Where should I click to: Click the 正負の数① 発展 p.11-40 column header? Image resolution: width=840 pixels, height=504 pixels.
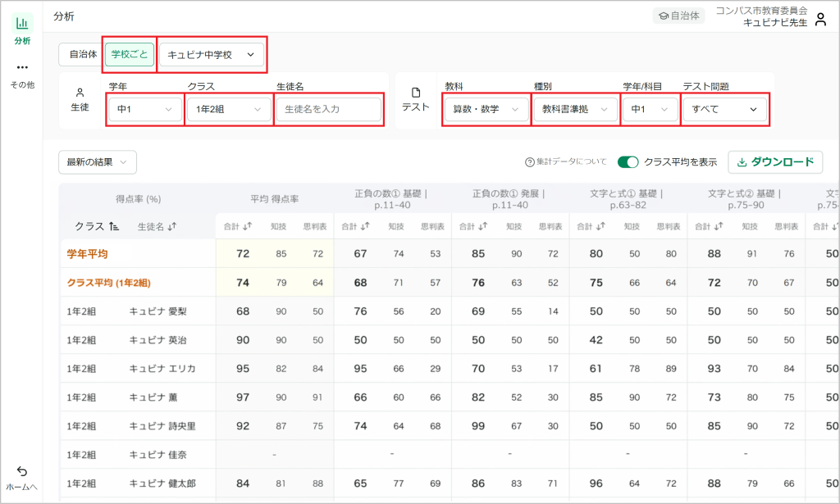coord(509,199)
